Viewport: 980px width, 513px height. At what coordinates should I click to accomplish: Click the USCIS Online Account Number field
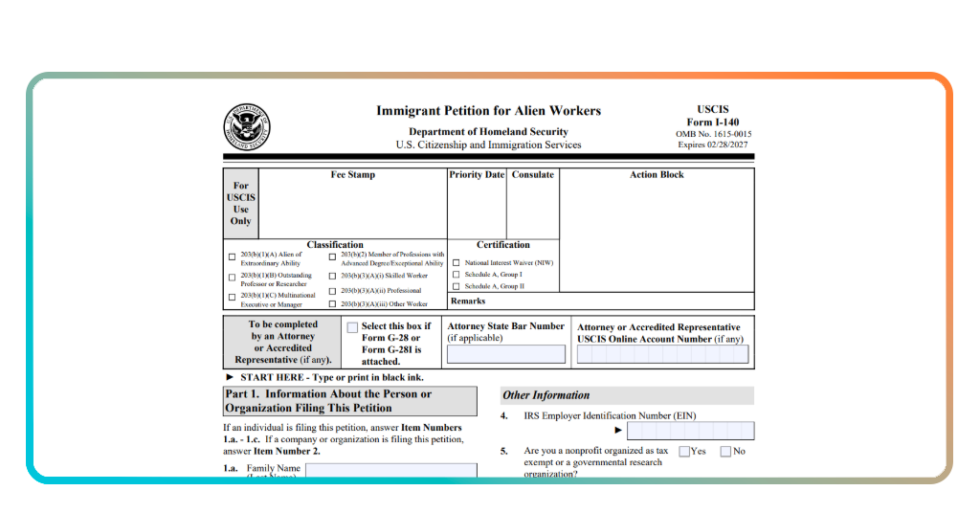click(662, 354)
